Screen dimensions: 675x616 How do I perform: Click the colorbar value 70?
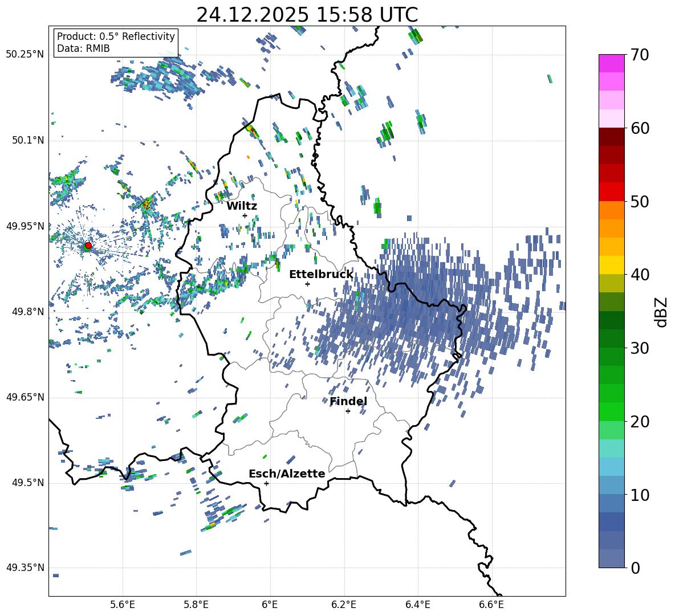click(x=640, y=55)
